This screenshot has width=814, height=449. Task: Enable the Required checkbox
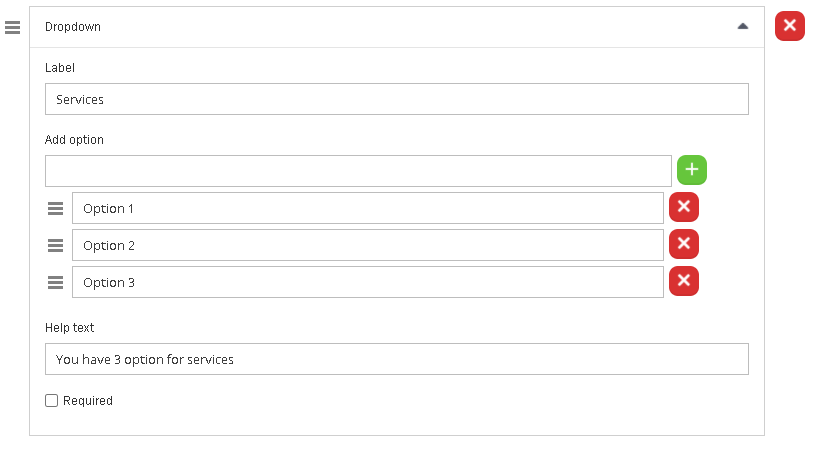coord(52,401)
